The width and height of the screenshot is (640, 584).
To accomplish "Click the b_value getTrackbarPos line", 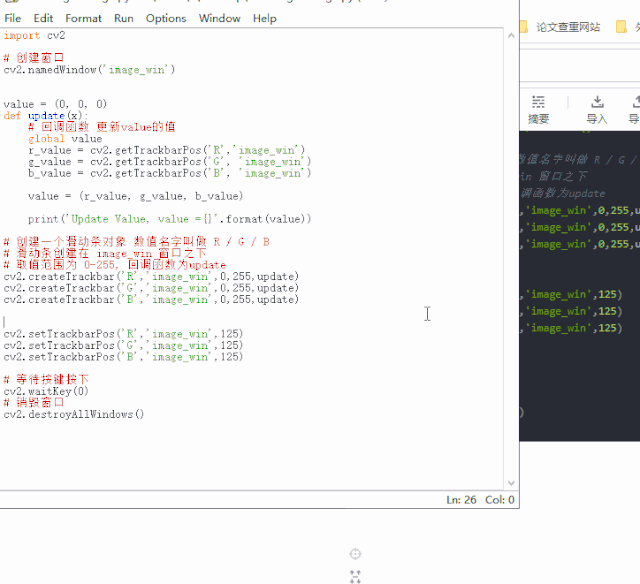I will pos(169,173).
